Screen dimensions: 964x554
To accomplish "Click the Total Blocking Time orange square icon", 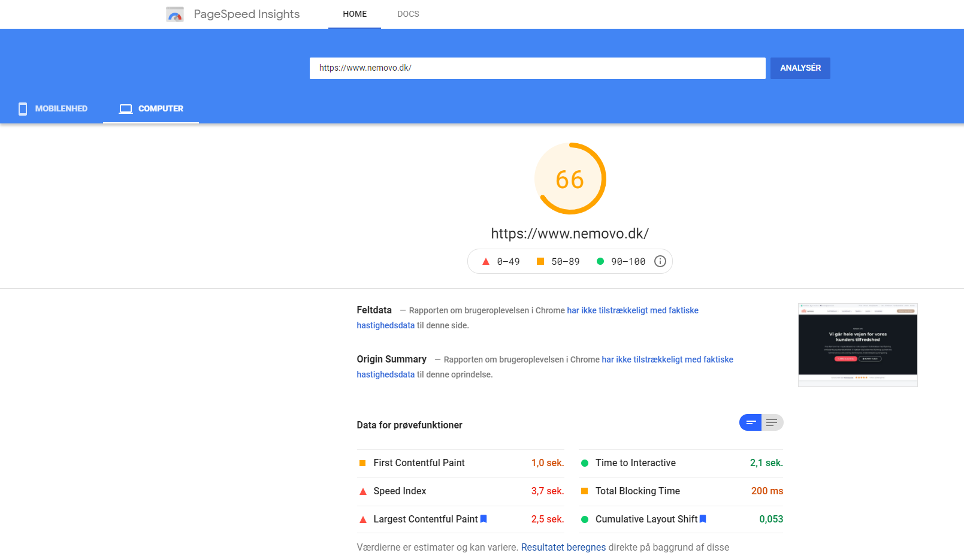I will [x=585, y=491].
